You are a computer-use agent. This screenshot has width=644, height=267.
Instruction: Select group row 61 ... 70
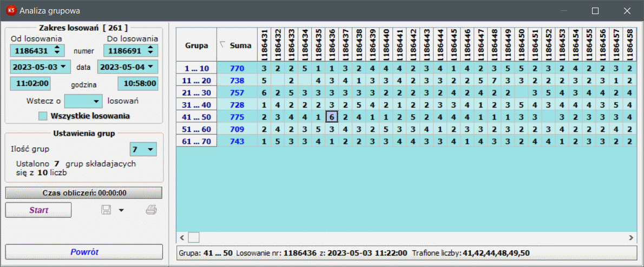coord(197,142)
